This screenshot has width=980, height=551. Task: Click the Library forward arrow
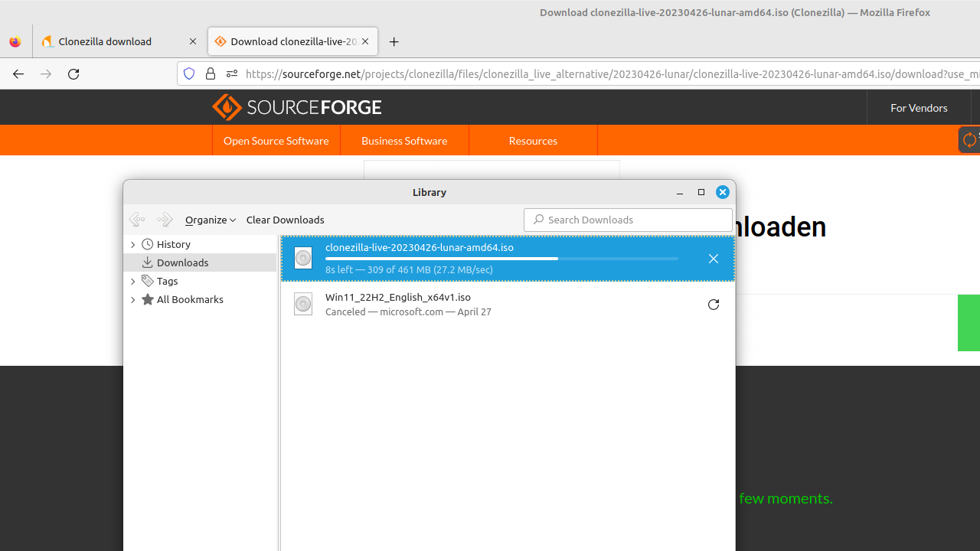pyautogui.click(x=165, y=220)
